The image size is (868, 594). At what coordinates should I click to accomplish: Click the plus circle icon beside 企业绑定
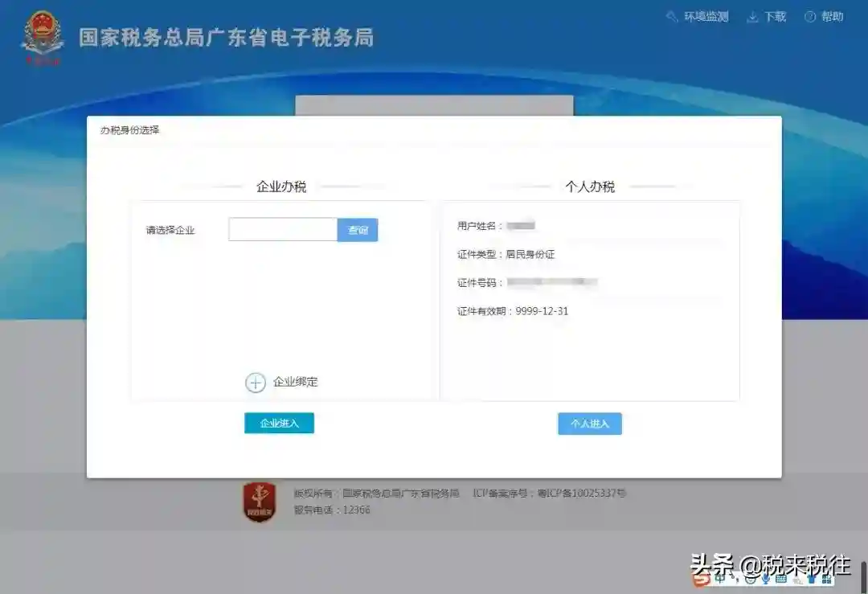(255, 383)
